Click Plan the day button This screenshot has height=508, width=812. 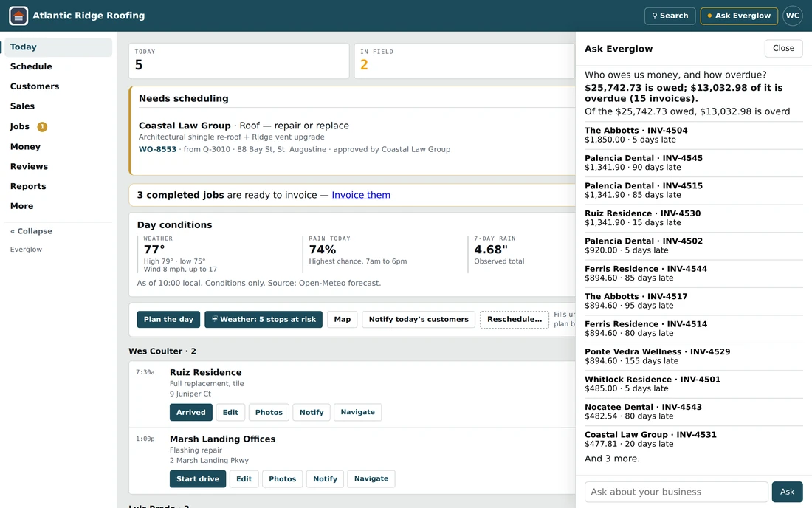(x=168, y=320)
